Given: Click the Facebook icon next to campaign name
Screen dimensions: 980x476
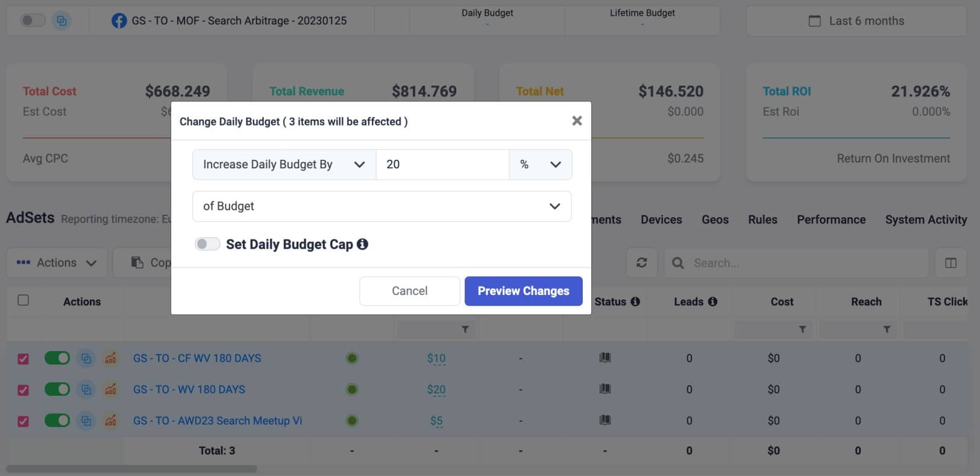Looking at the screenshot, I should [x=119, y=21].
